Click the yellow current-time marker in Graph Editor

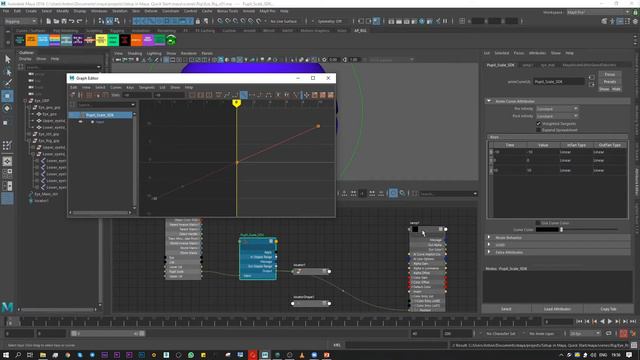[236, 104]
